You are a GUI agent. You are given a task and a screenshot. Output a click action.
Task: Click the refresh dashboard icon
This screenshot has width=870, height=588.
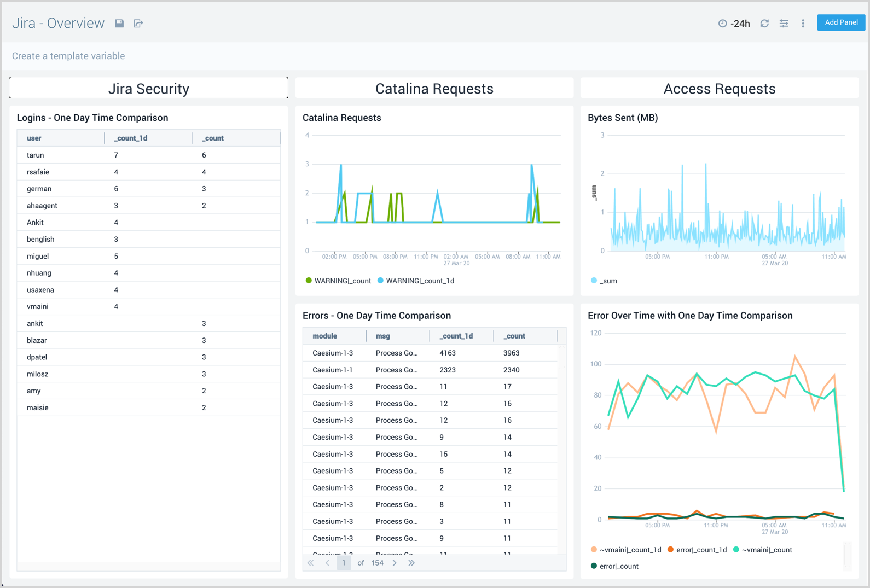pos(764,23)
